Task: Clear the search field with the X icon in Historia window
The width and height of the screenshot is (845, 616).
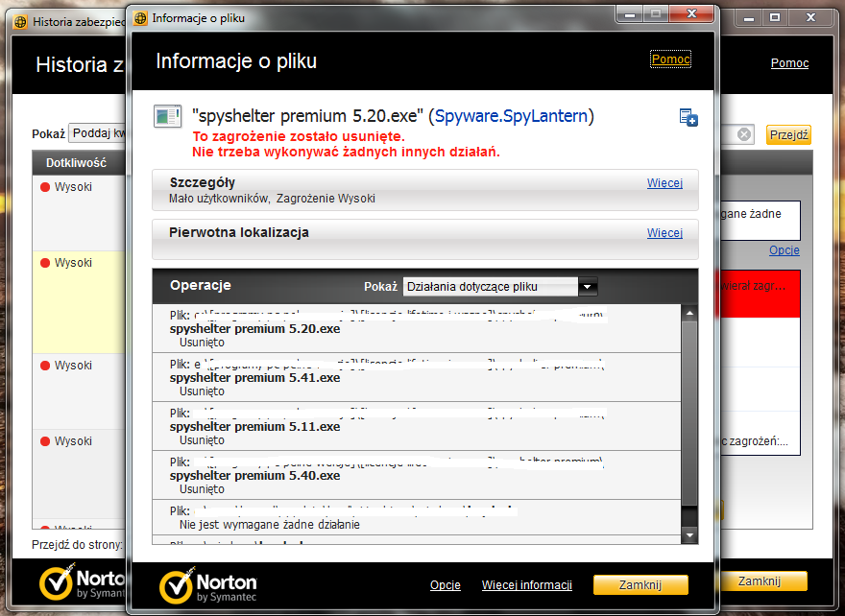Action: click(743, 134)
